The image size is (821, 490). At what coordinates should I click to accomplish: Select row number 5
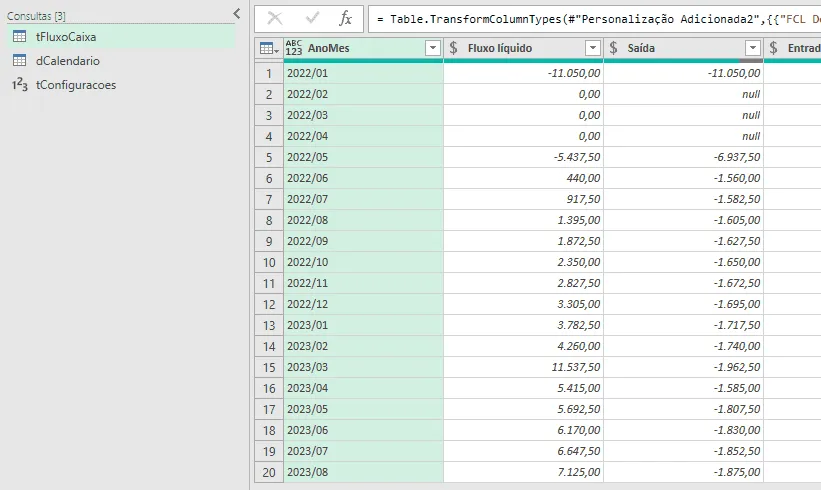coord(269,157)
